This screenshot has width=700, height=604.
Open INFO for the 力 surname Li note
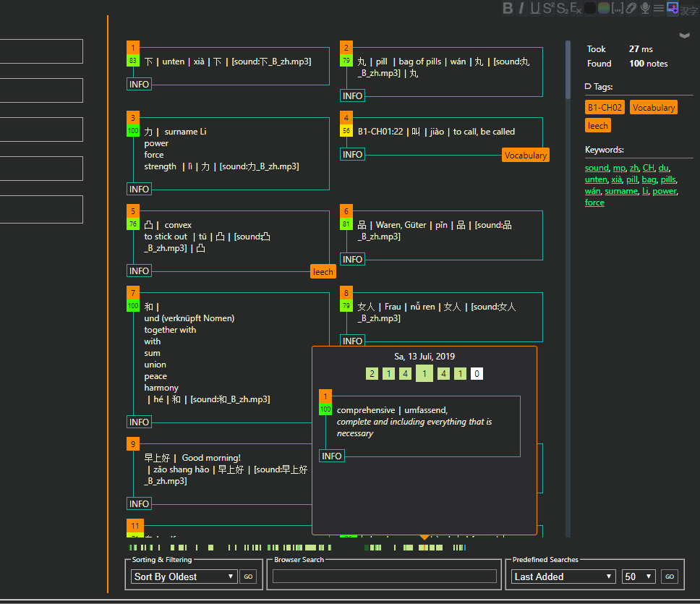(139, 190)
